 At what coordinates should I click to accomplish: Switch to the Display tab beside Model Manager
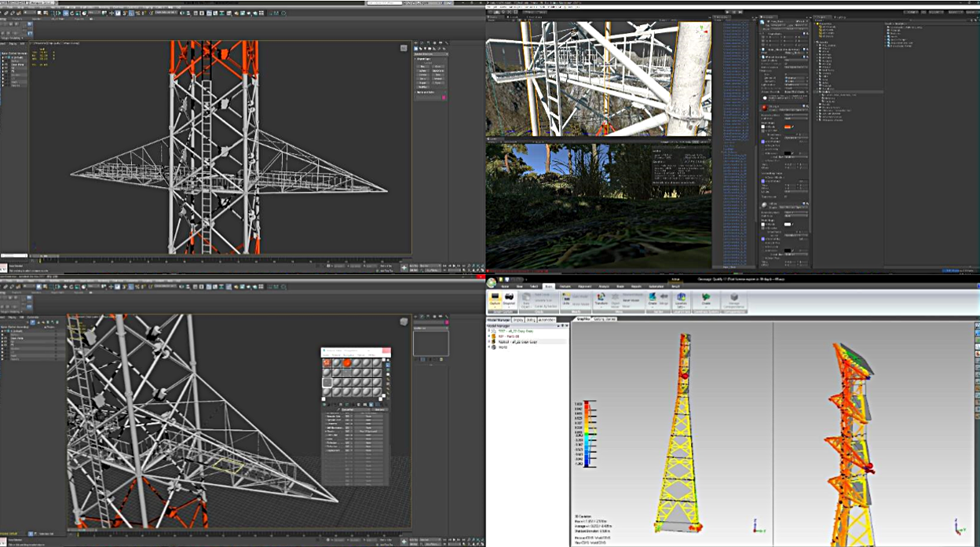519,320
